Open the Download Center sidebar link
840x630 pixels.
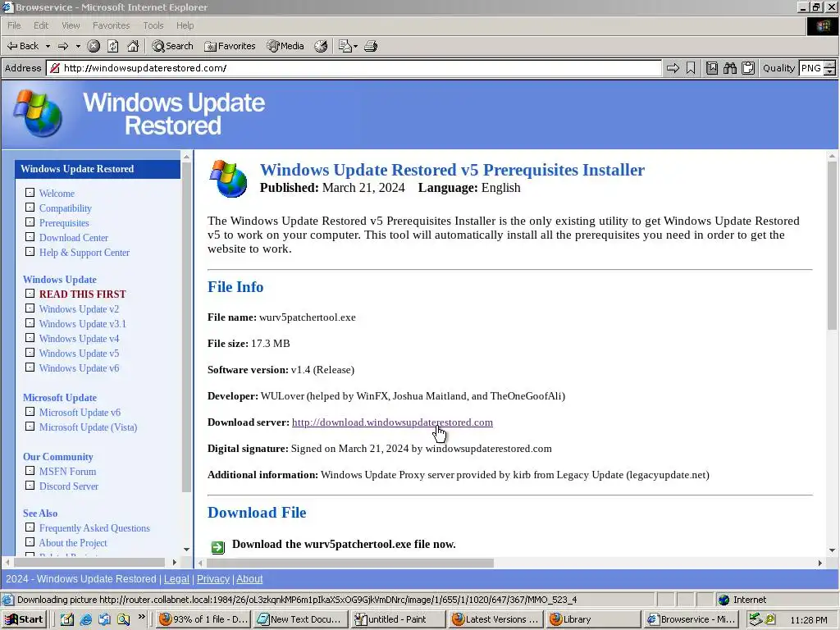point(73,238)
